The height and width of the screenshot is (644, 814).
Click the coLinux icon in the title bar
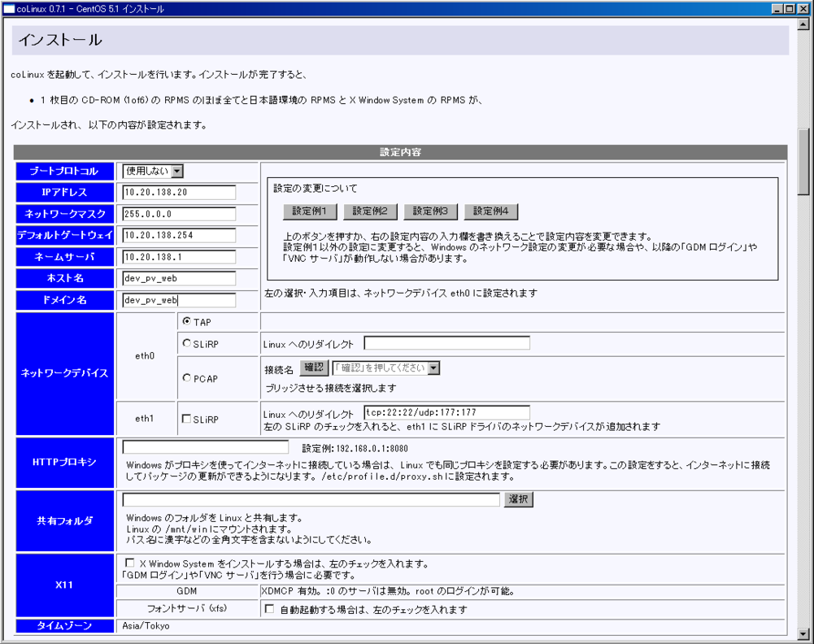coord(8,9)
